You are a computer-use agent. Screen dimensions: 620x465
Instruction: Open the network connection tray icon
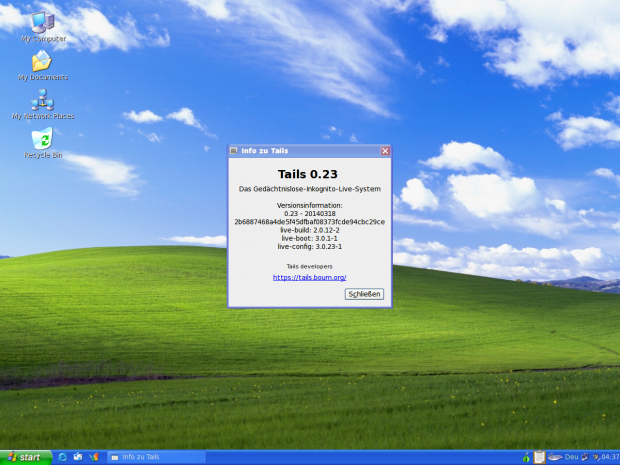tap(585, 457)
